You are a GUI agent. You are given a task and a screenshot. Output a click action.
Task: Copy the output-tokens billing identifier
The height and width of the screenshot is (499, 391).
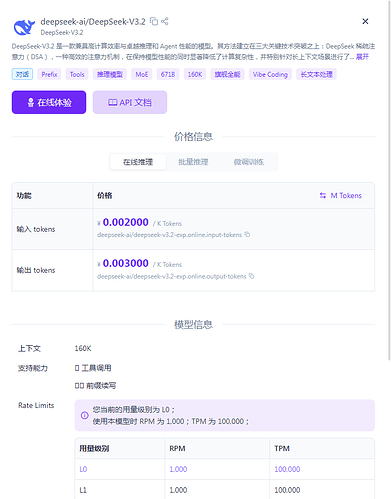252,276
